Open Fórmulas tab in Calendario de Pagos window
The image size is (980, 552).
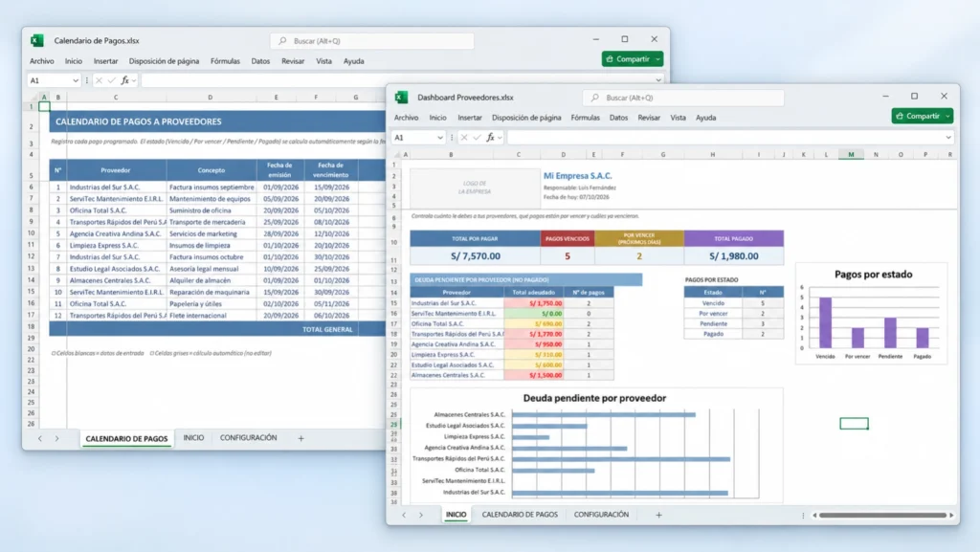point(225,61)
